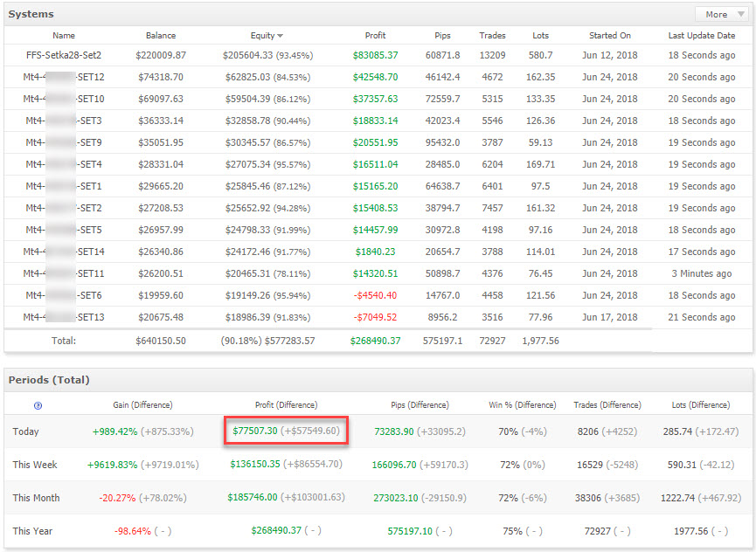756x552 pixels.
Task: Select the This Month period row label
Action: click(36, 498)
